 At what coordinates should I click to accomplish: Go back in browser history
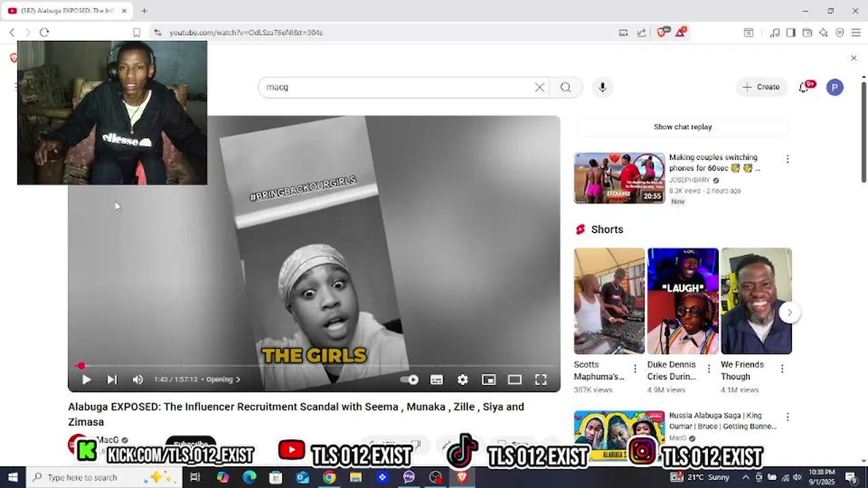click(12, 33)
